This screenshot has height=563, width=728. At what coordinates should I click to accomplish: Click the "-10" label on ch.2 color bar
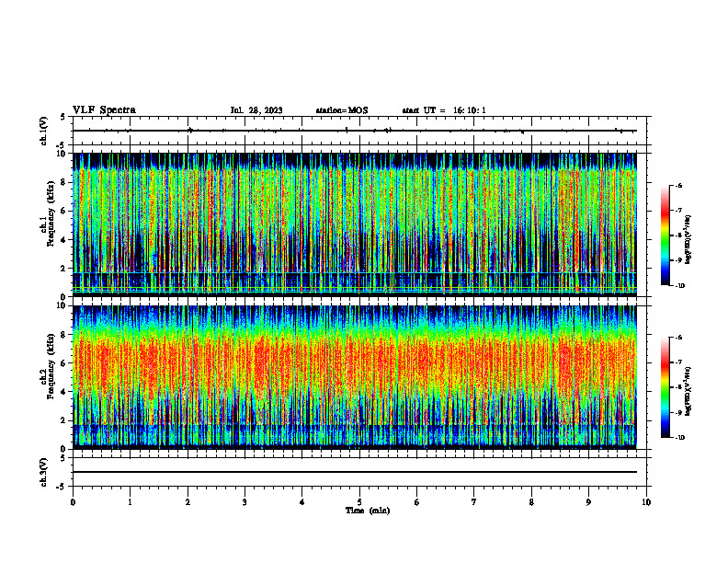[x=680, y=438]
